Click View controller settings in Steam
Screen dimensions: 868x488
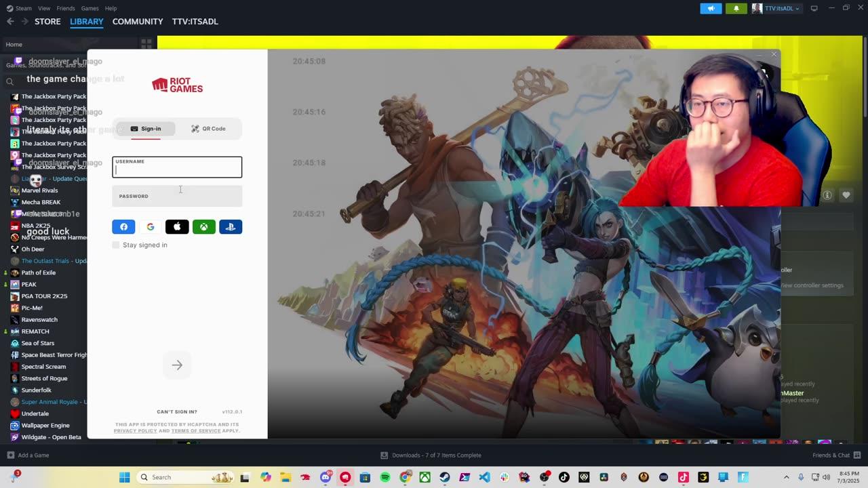click(812, 285)
